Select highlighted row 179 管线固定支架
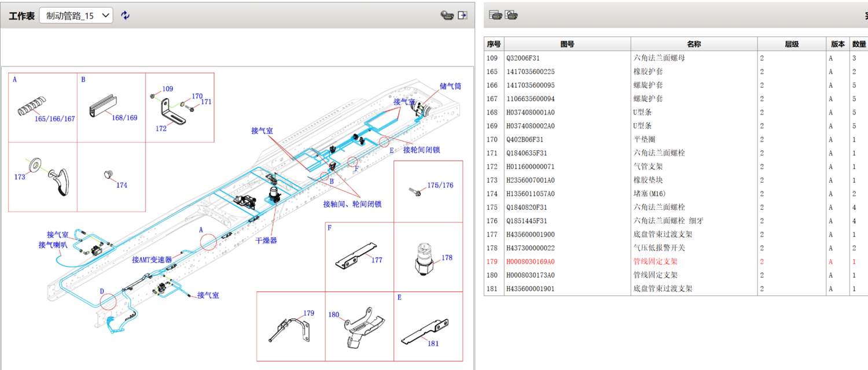The image size is (868, 370). (655, 261)
